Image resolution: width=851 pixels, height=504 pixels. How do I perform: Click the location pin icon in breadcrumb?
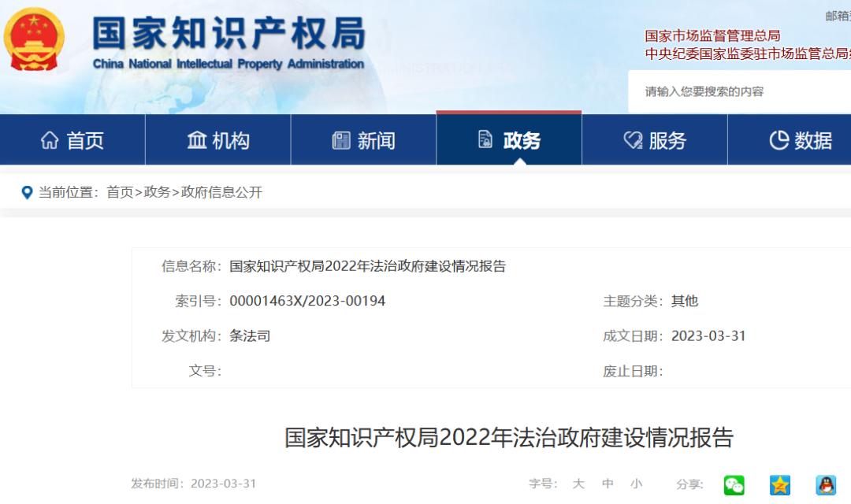28,192
